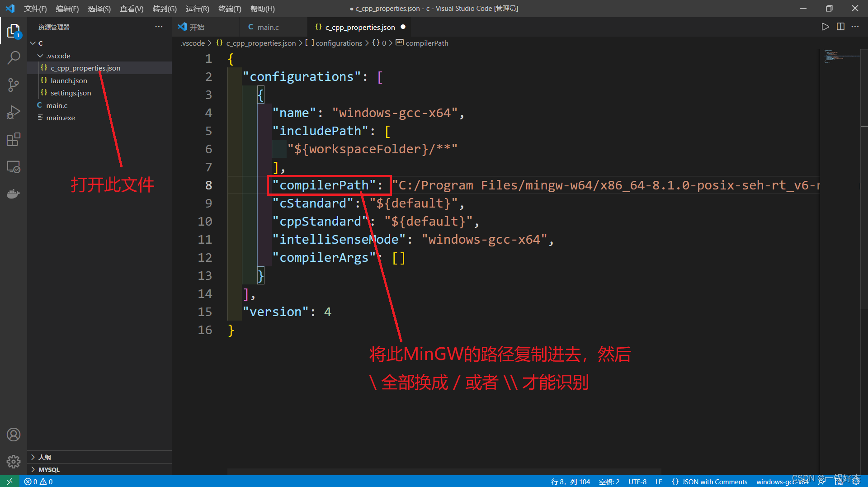868x487 pixels.
Task: Click line number 8 in the gutter
Action: click(208, 185)
